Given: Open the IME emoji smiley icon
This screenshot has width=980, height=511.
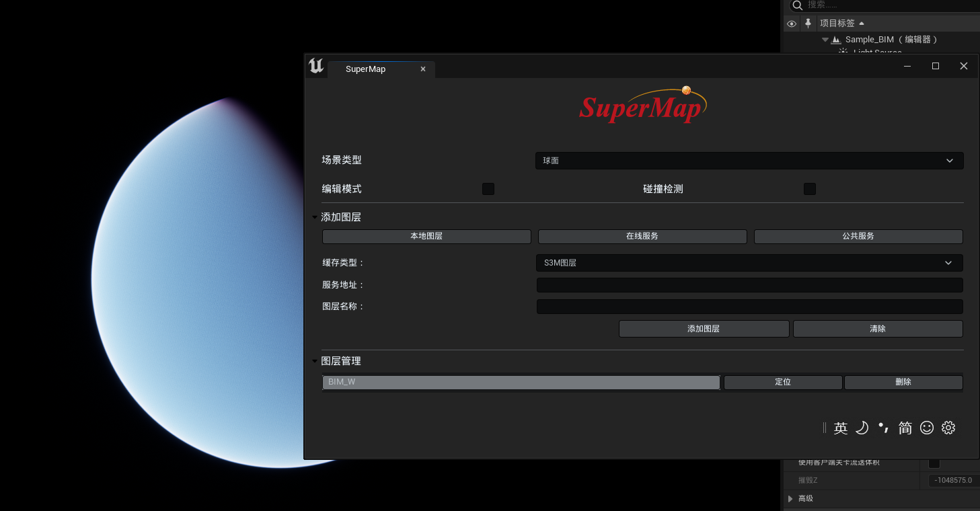Looking at the screenshot, I should [x=927, y=428].
